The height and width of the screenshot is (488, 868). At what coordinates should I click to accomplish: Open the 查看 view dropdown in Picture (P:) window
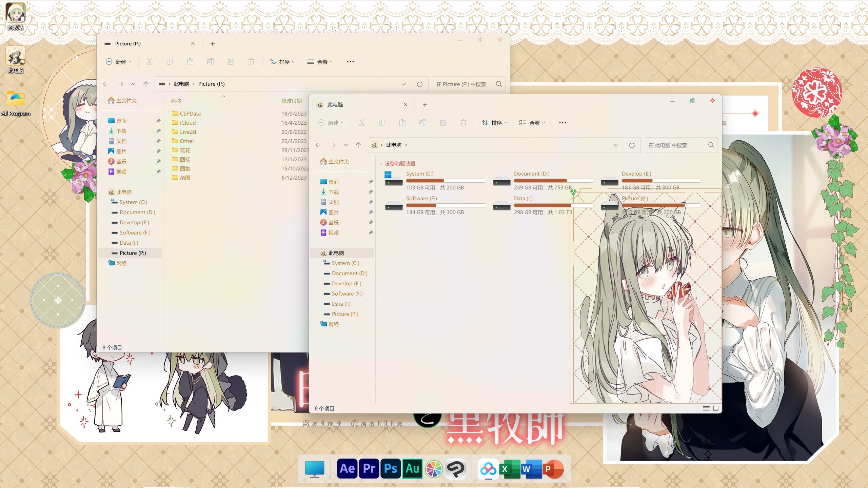pyautogui.click(x=320, y=62)
